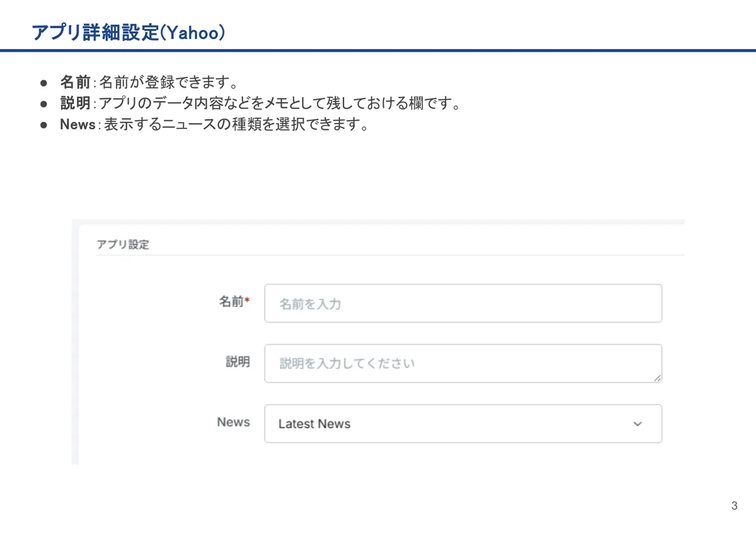Open the News dropdown showing Latest News

[463, 423]
